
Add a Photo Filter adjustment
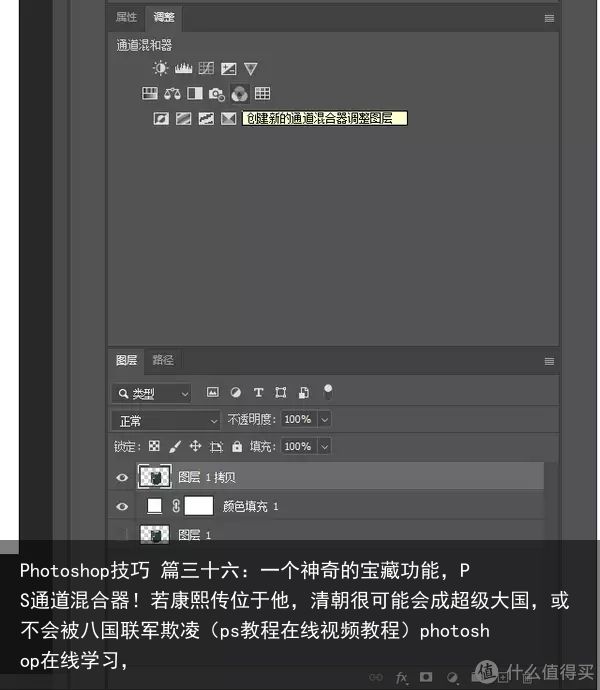point(217,94)
